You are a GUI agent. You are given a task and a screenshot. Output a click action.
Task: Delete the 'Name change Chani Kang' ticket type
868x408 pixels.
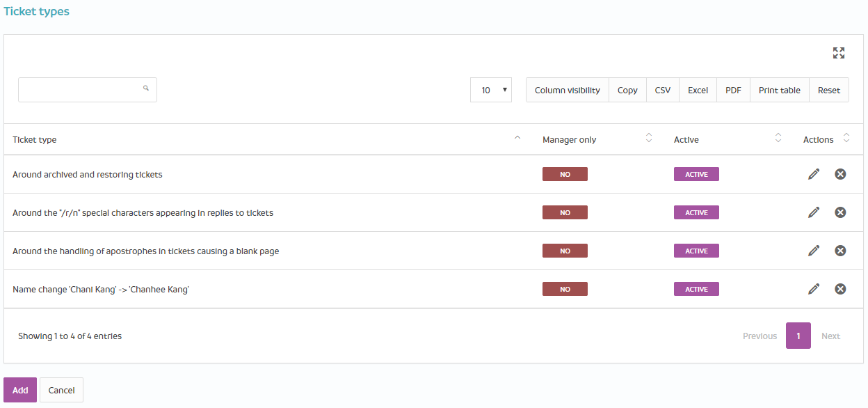click(x=840, y=289)
